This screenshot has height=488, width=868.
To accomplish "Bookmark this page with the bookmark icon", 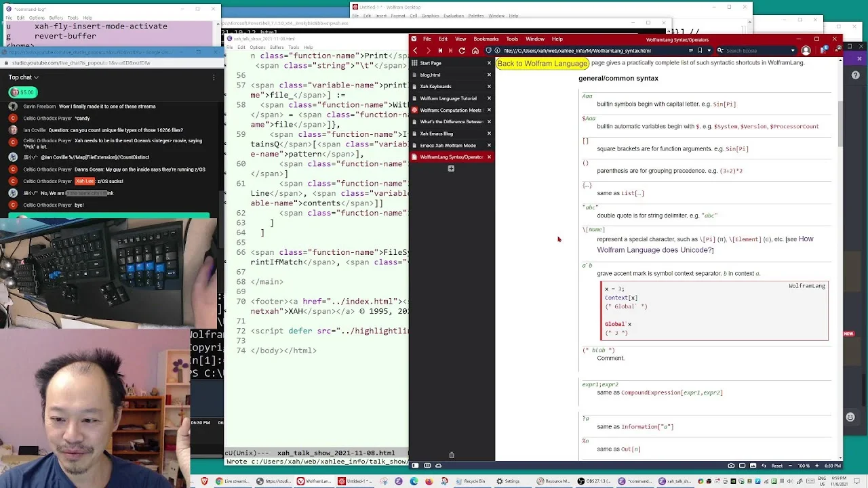I will click(701, 51).
